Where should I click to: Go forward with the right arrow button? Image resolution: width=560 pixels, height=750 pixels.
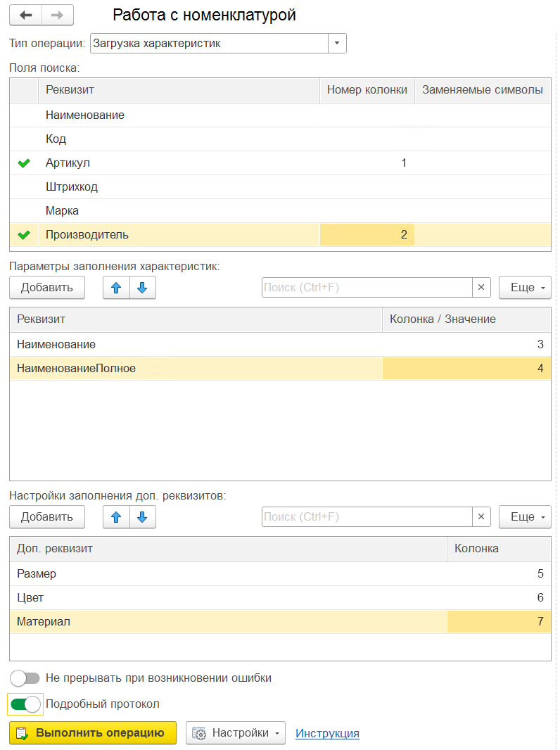pyautogui.click(x=58, y=15)
